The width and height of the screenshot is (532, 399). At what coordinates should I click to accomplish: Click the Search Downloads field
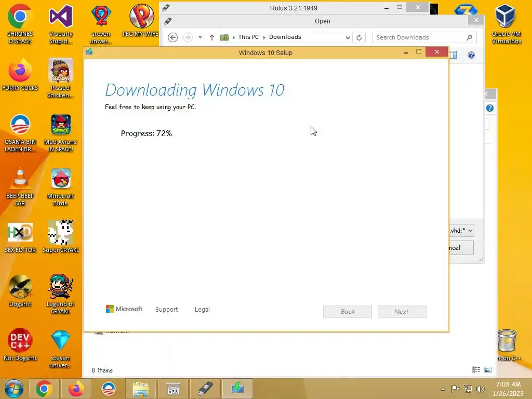coord(424,37)
